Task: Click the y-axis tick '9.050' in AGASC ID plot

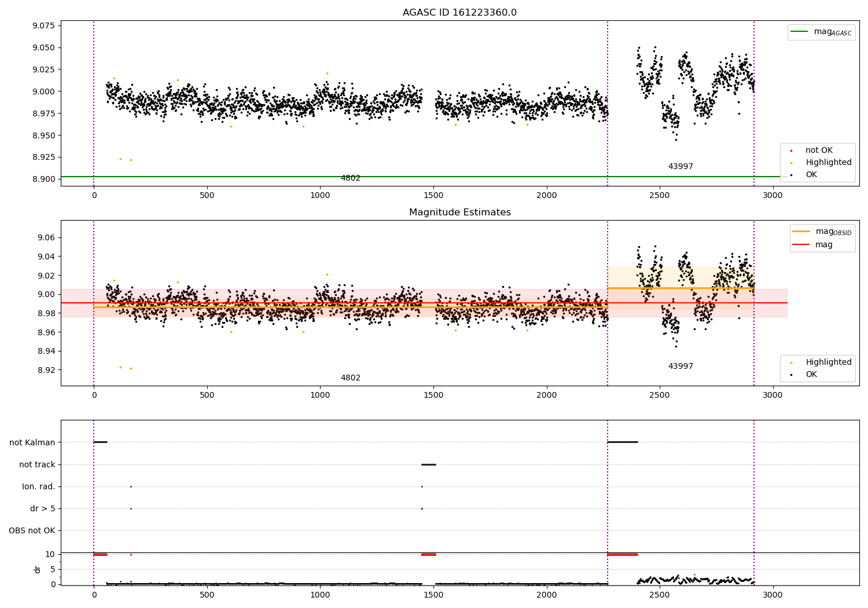Action: (x=43, y=48)
